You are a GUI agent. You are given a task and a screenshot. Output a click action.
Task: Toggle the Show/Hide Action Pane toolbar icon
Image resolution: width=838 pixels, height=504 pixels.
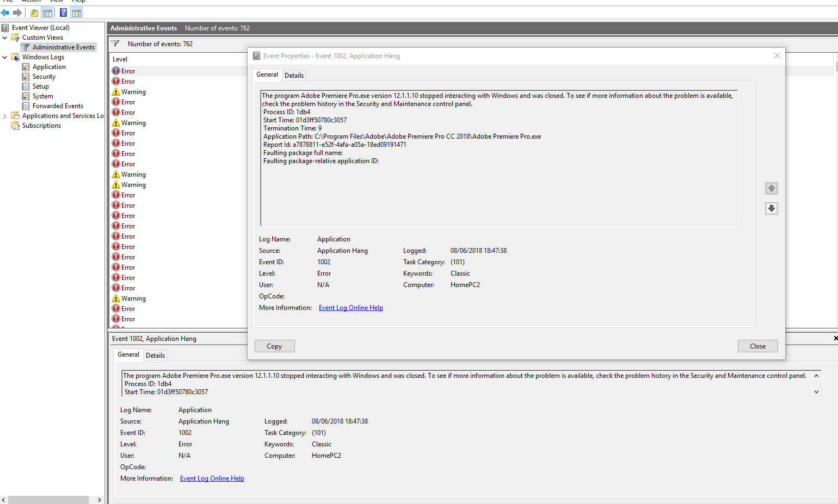click(77, 13)
